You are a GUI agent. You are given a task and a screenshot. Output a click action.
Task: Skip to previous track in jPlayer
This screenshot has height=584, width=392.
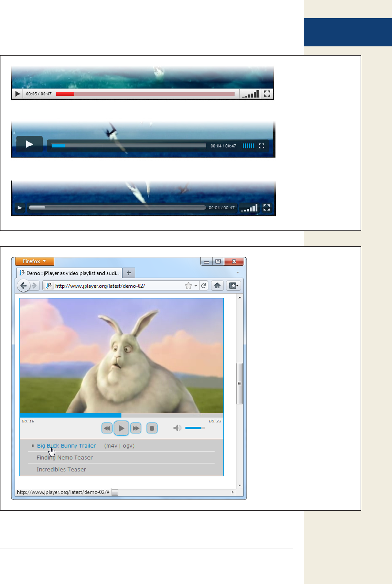pos(107,428)
